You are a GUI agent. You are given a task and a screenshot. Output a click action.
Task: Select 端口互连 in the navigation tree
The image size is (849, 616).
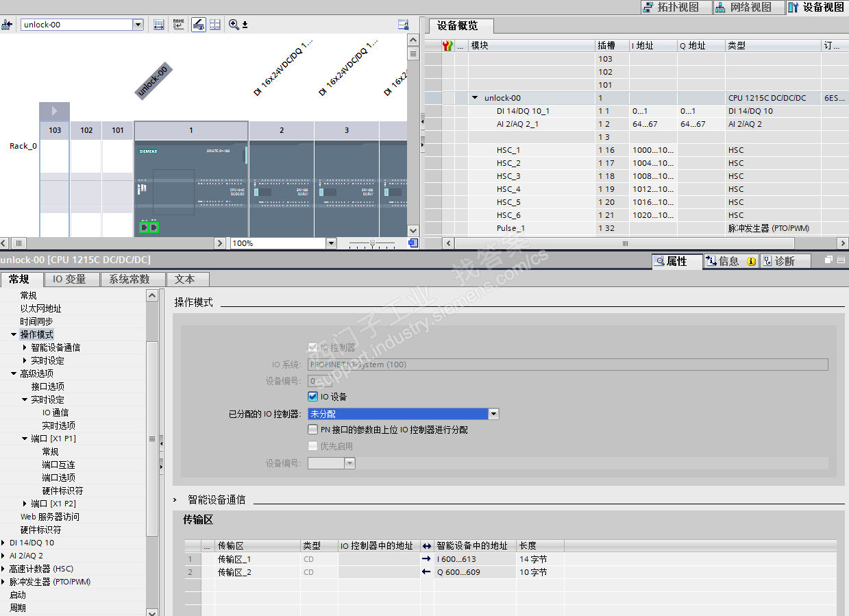58,465
